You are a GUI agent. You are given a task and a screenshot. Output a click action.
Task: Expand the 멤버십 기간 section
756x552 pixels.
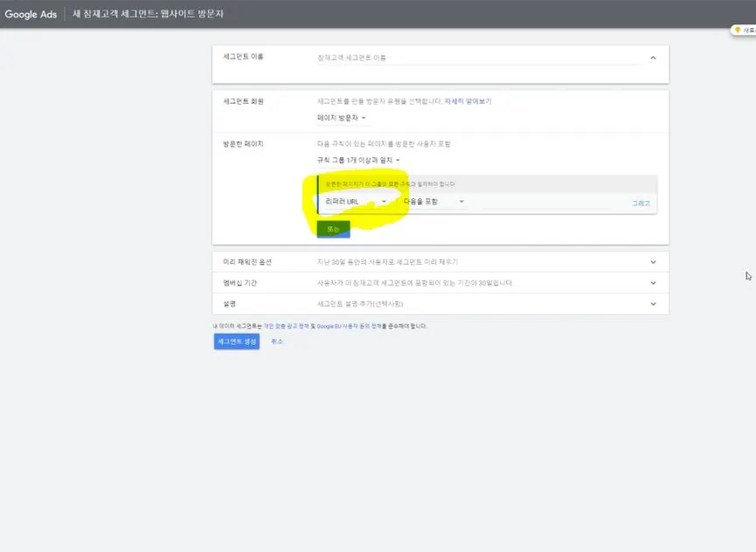pos(653,282)
